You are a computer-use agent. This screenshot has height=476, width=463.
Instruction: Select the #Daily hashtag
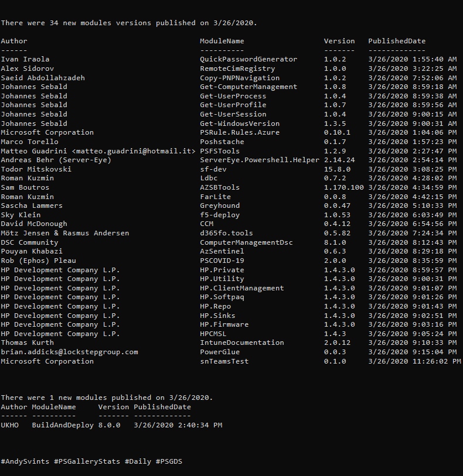(x=138, y=462)
